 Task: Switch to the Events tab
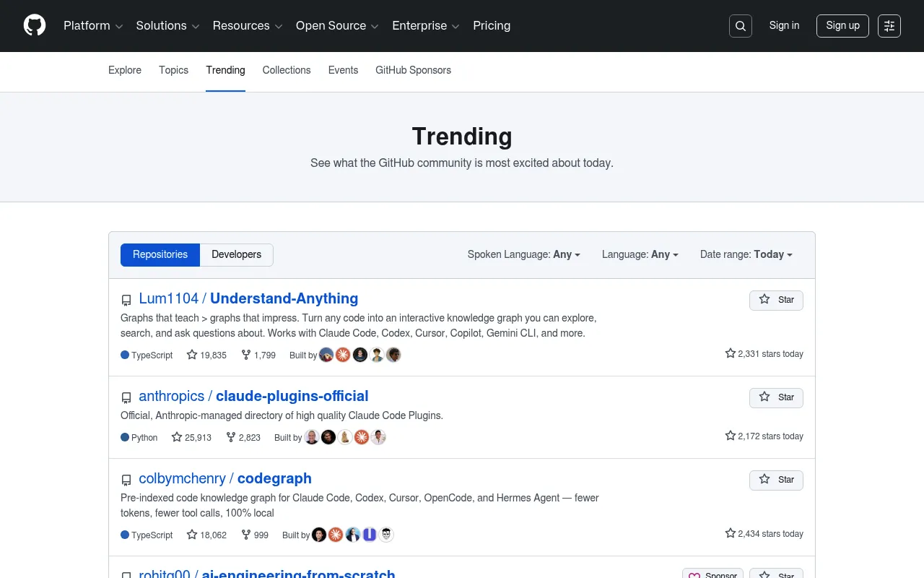[x=343, y=70]
